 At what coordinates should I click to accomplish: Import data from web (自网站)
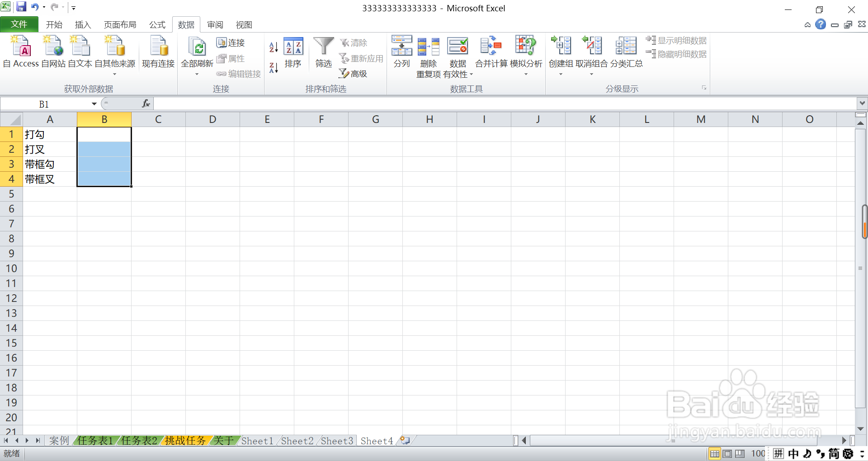point(53,52)
